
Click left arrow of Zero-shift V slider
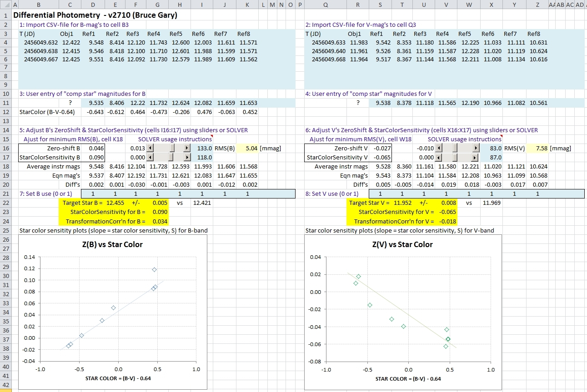[439, 148]
